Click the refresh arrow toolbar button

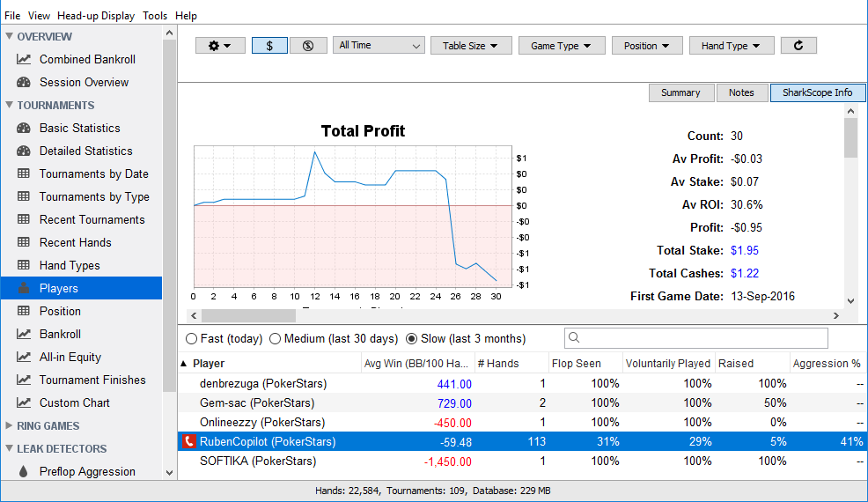click(x=798, y=46)
